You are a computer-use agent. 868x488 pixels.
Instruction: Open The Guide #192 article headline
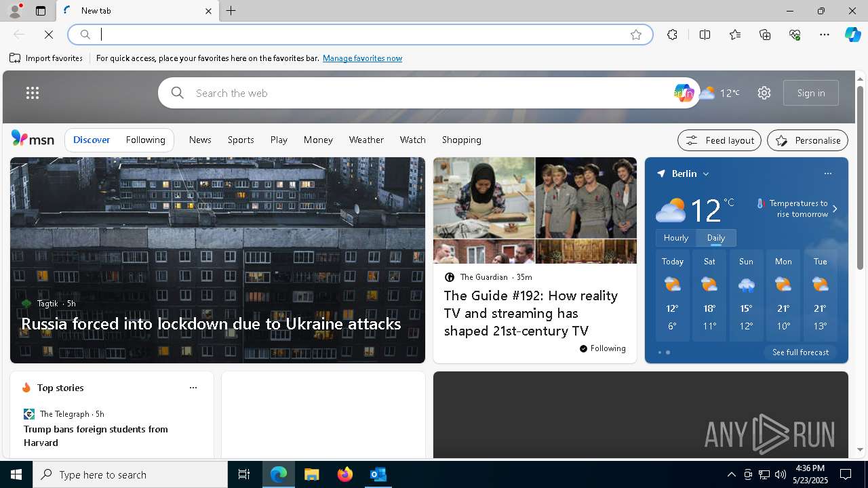click(530, 313)
